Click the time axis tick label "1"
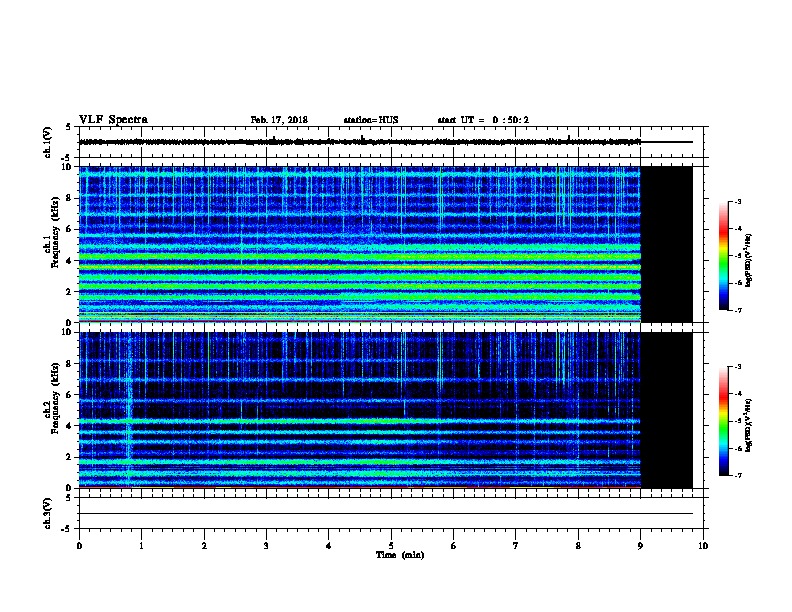Viewport: 792px width, 612px height. coord(141,545)
